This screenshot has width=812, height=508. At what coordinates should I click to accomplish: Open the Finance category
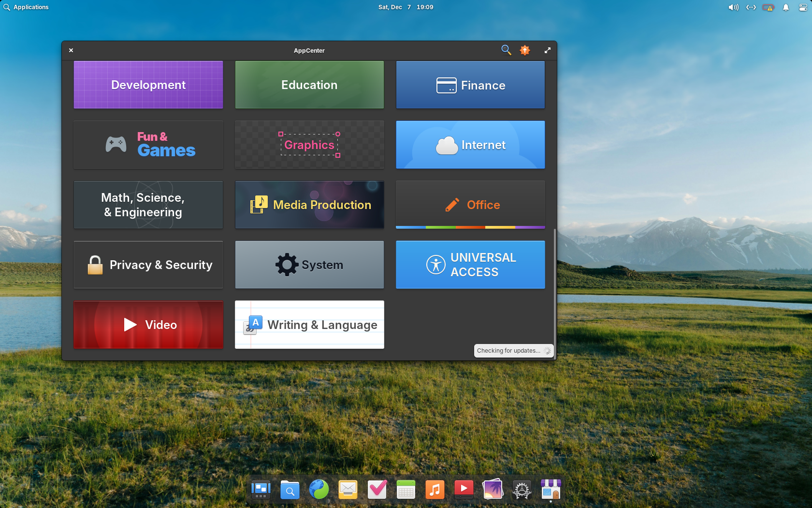pyautogui.click(x=470, y=85)
